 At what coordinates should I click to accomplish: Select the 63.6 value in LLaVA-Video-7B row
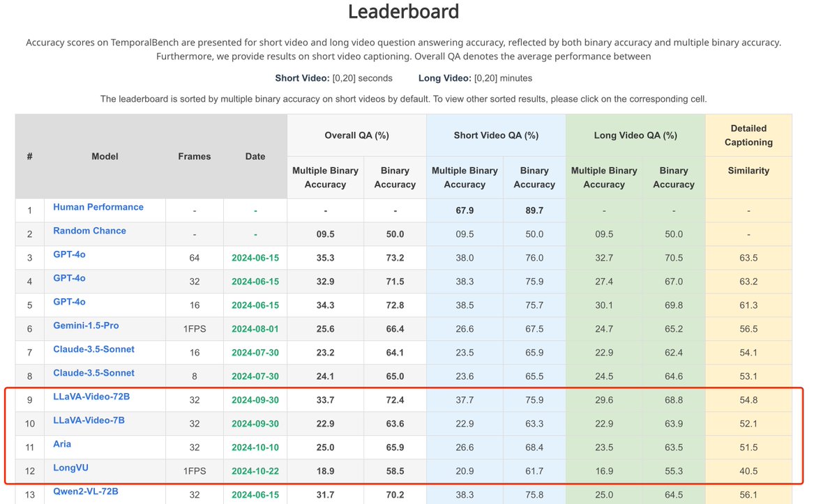click(395, 424)
